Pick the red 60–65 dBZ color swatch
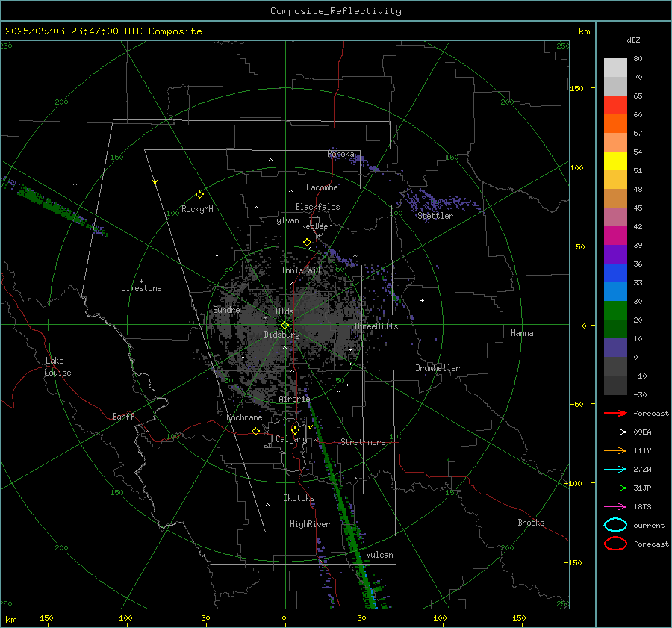The width and height of the screenshot is (672, 628). [615, 105]
